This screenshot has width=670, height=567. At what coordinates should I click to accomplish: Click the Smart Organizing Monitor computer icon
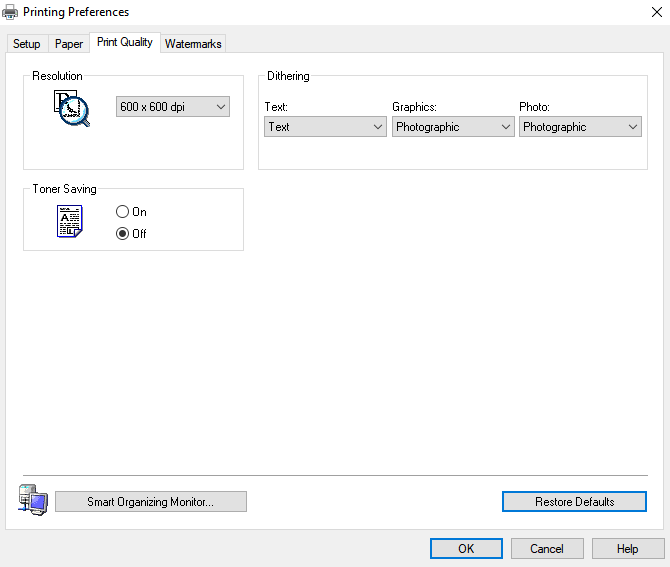[32, 499]
